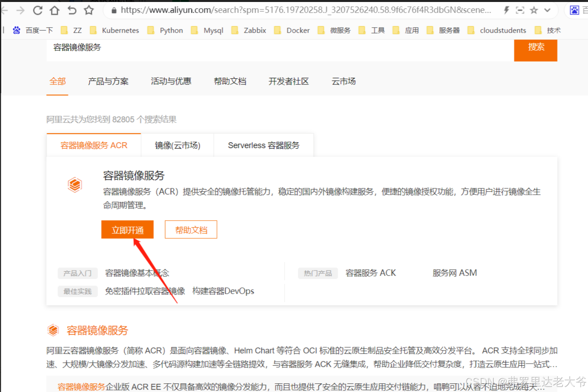This screenshot has width=588, height=392.
Task: Click the star icon right of address bar
Action: click(x=534, y=10)
